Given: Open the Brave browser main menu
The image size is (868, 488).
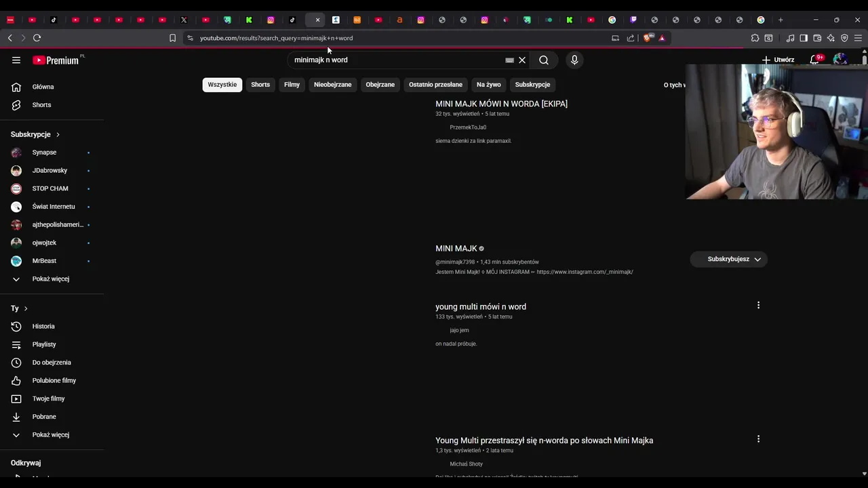Looking at the screenshot, I should [x=858, y=38].
